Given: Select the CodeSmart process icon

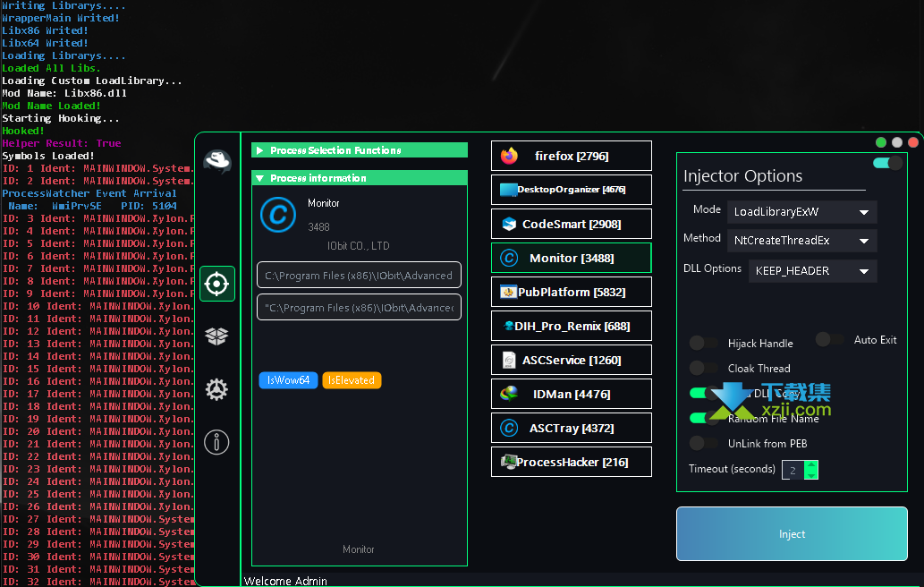Looking at the screenshot, I should pyautogui.click(x=509, y=224).
